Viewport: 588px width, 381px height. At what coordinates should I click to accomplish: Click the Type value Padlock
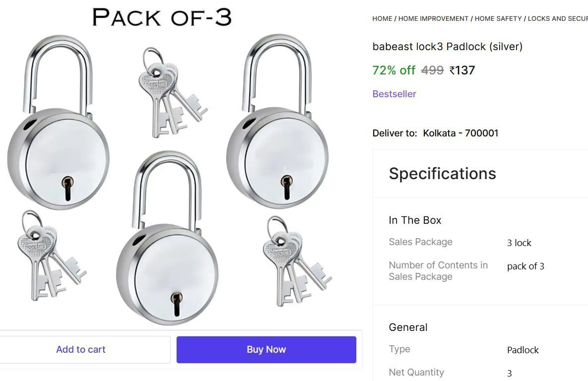click(x=523, y=350)
